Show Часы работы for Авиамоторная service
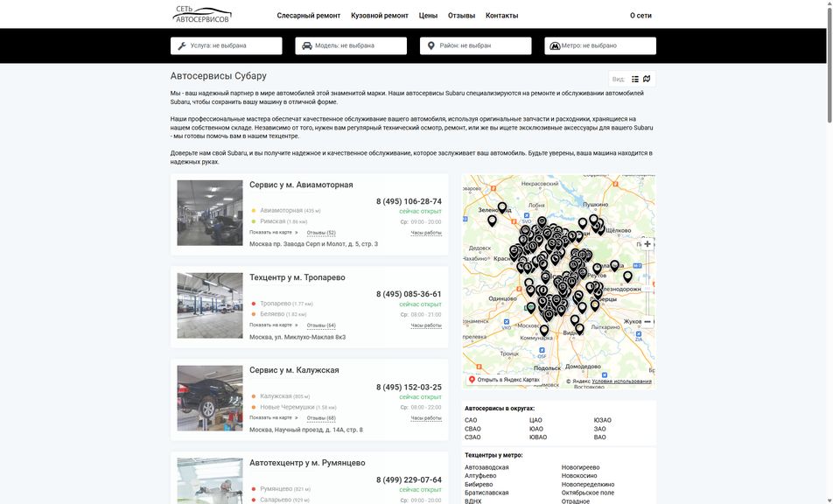 pos(426,233)
